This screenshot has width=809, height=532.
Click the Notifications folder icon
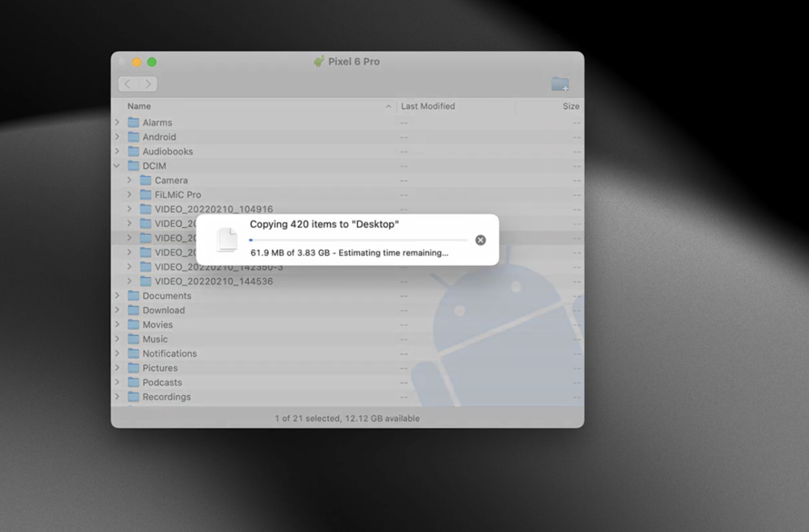point(133,353)
